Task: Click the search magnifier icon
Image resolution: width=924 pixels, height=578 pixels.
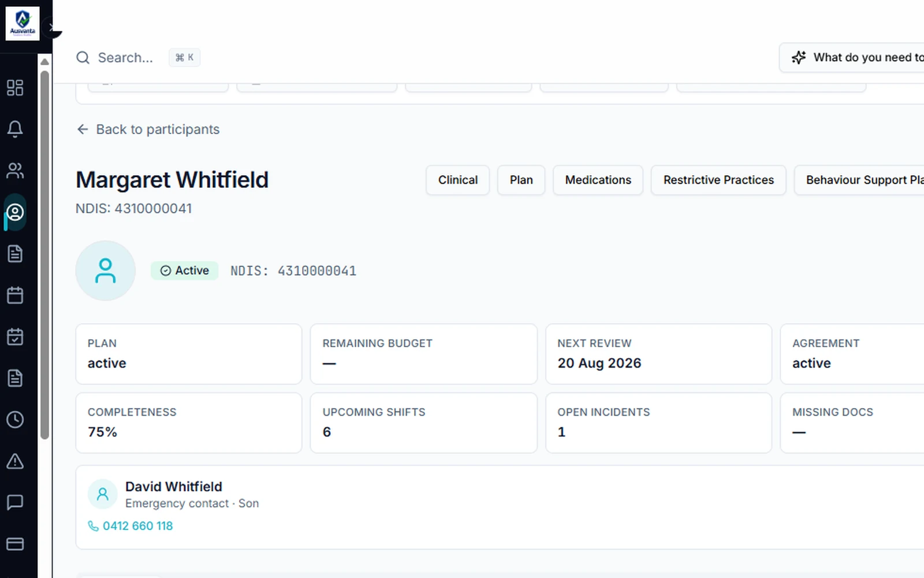Action: pyautogui.click(x=83, y=58)
